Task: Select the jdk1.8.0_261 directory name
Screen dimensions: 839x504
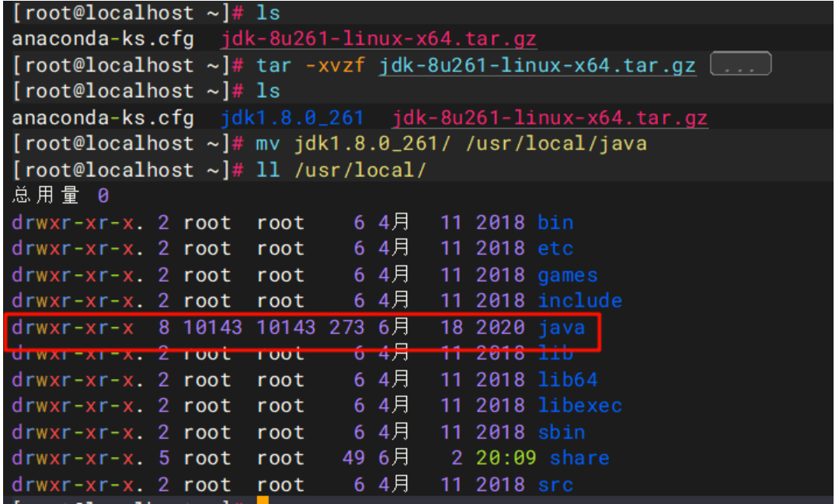Action: point(292,118)
